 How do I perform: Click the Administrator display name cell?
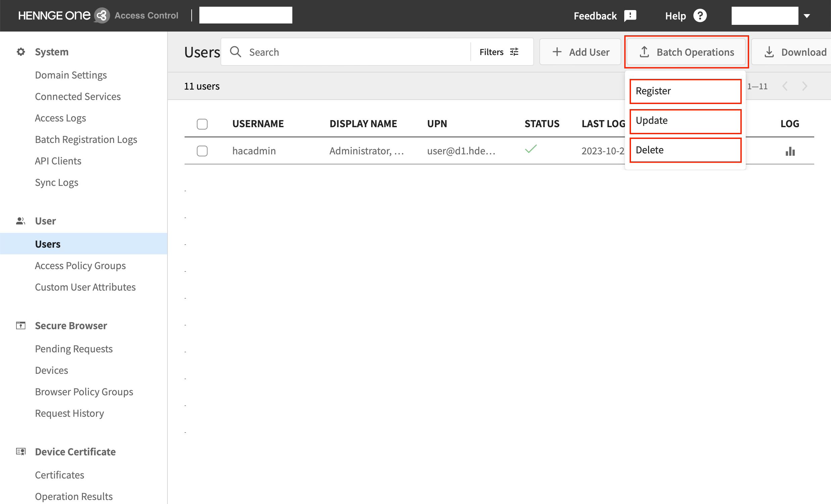[x=366, y=151]
